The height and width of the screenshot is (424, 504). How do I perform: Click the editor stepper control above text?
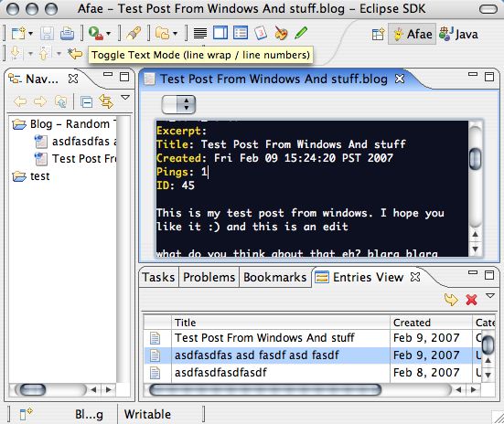coord(178,104)
